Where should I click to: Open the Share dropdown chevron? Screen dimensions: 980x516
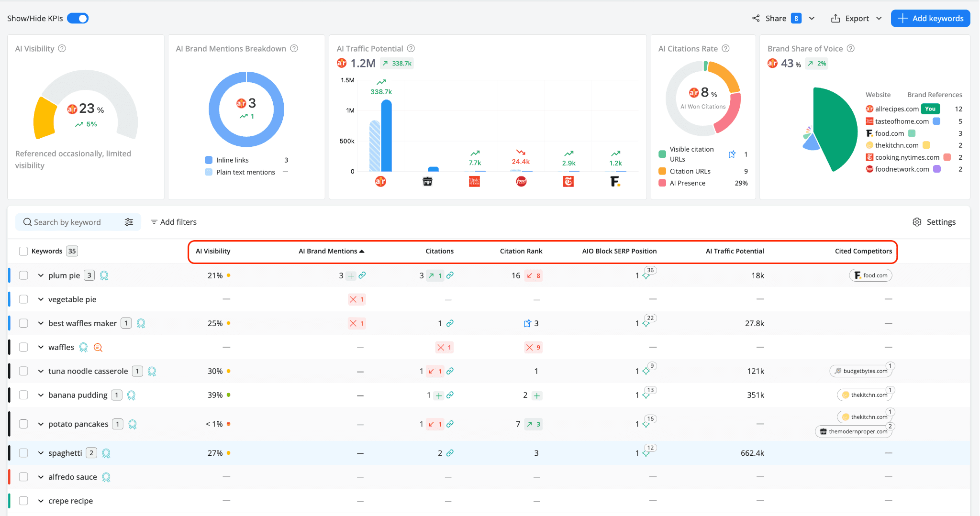point(812,18)
